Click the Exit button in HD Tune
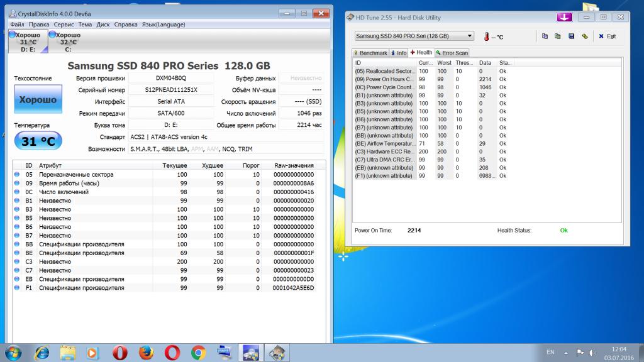Screen dimensions: 644x362 coord(606,36)
